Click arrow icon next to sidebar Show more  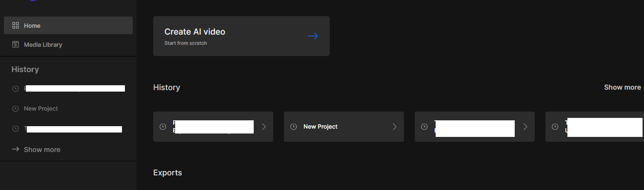point(16,149)
